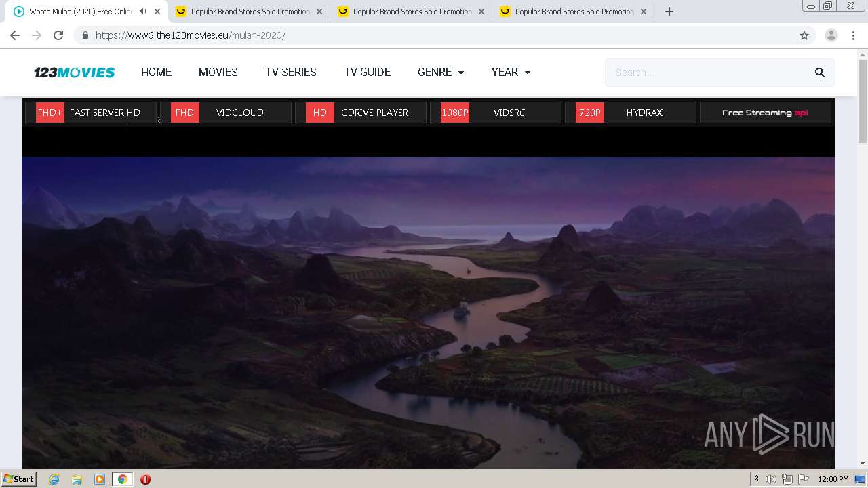Close the third browser tab, Popular Brand Stores
The image size is (868, 488).
coord(481,12)
